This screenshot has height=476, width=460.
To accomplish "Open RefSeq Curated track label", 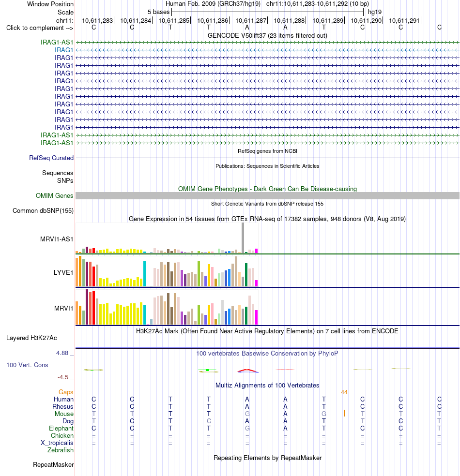I will click(51, 158).
